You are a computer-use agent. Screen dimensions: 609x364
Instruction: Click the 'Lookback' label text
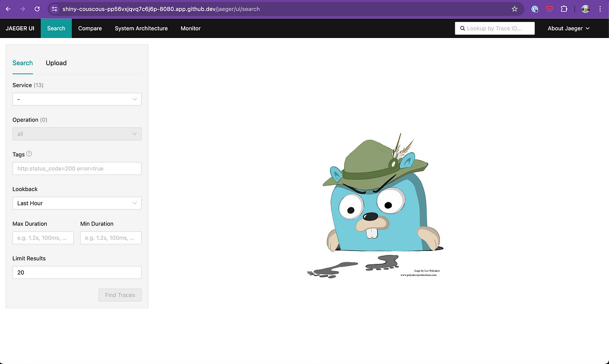(x=25, y=189)
